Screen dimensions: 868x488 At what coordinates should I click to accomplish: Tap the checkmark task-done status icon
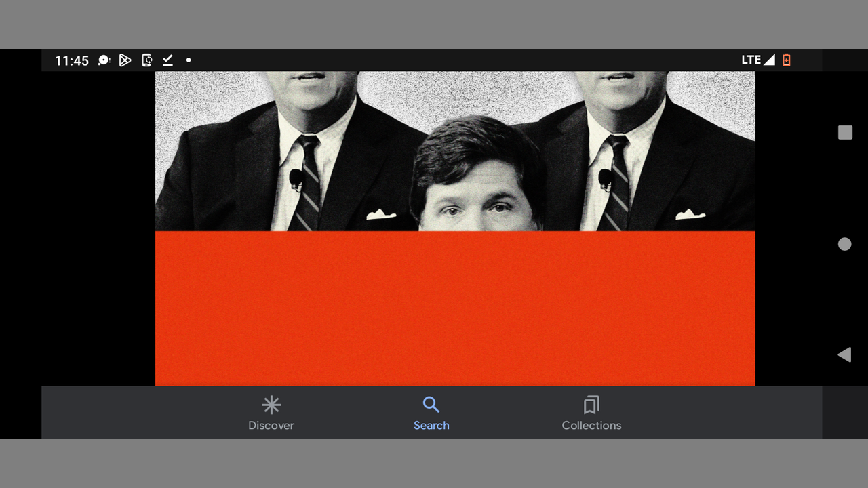167,60
